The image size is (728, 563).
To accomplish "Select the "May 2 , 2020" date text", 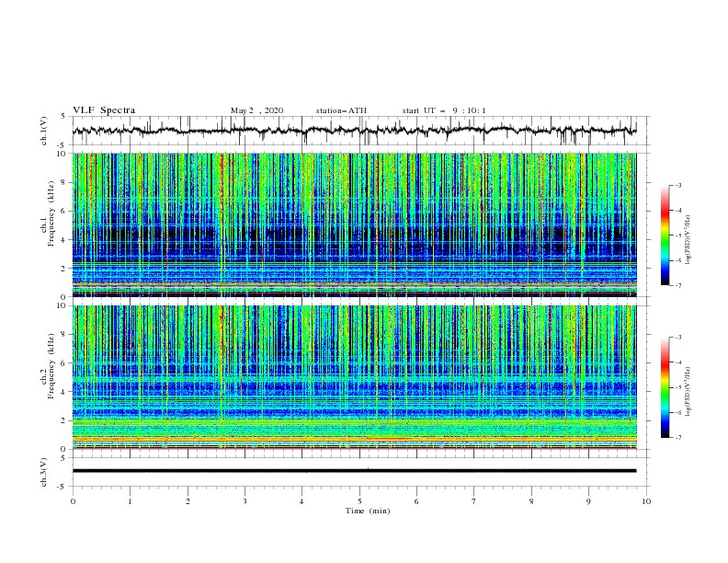I will [256, 110].
